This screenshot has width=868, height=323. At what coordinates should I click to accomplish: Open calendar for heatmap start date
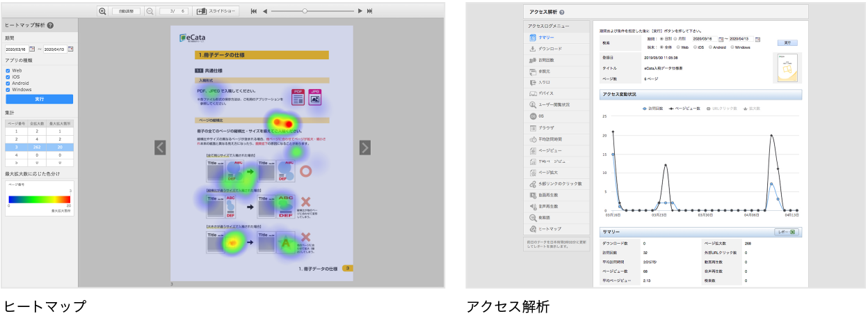32,49
